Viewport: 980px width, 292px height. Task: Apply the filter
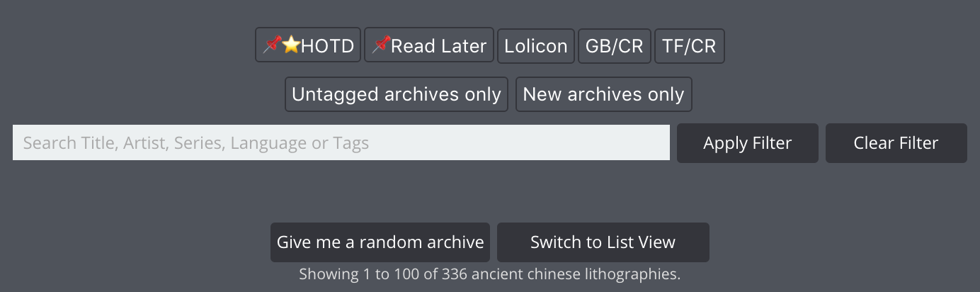(748, 143)
